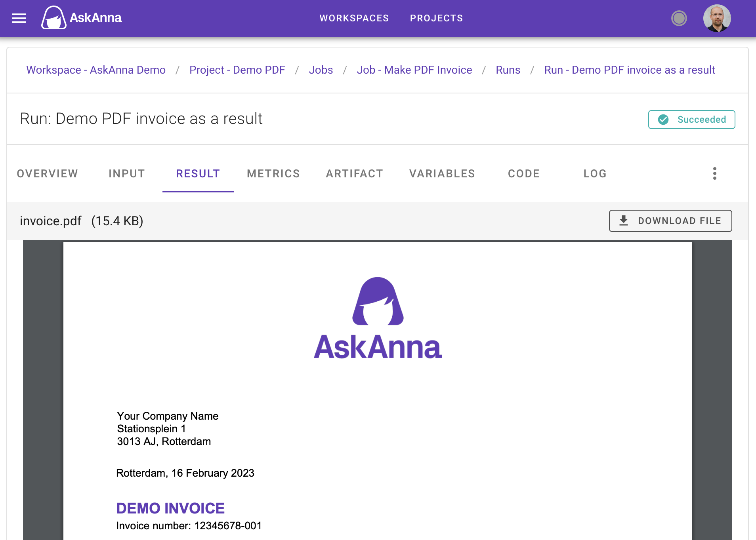Open the hamburger navigation menu

tap(19, 18)
